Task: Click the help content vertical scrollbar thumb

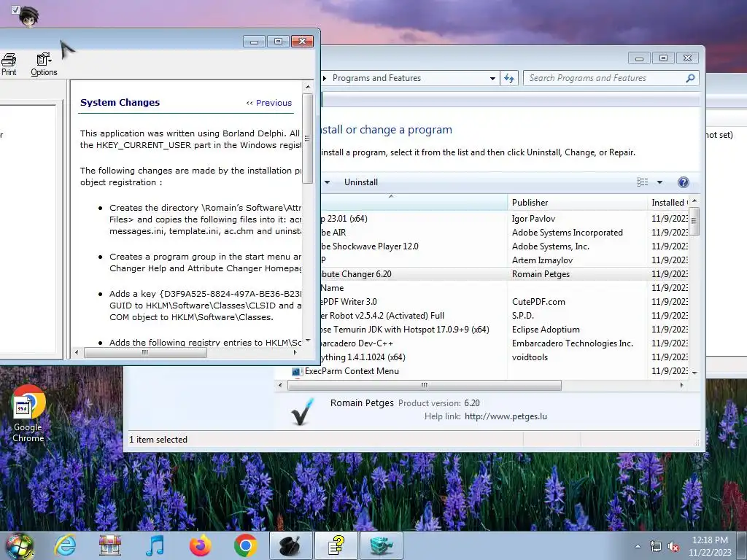Action: [x=307, y=138]
